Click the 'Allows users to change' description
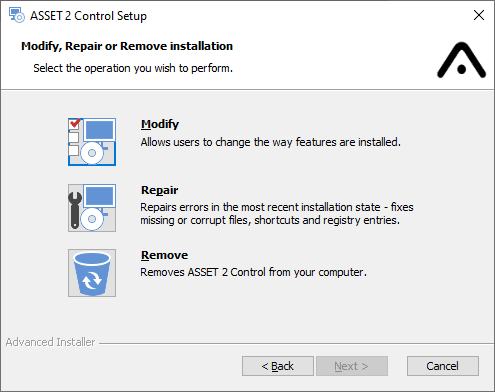The image size is (495, 392). 270,142
